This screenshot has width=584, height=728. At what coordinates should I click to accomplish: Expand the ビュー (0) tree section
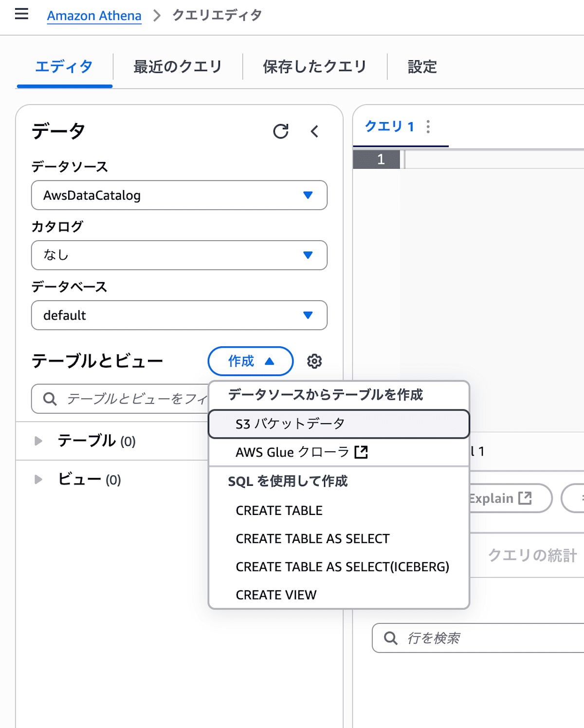(x=38, y=479)
